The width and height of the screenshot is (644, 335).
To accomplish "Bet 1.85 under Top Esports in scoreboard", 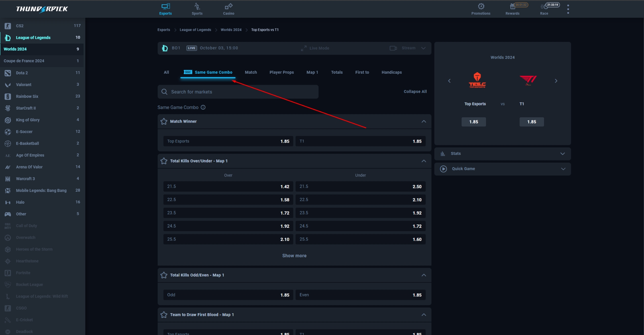I will (x=474, y=122).
